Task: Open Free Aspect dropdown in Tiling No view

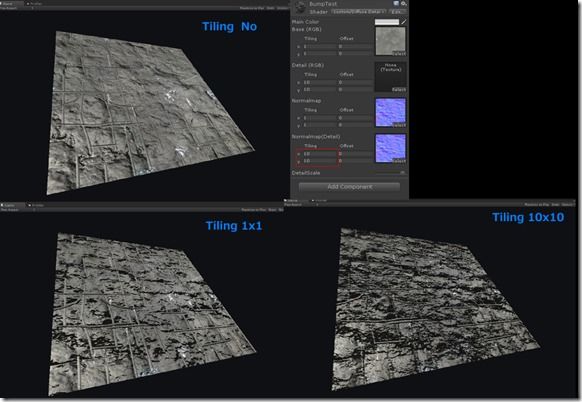Action: tap(17, 8)
